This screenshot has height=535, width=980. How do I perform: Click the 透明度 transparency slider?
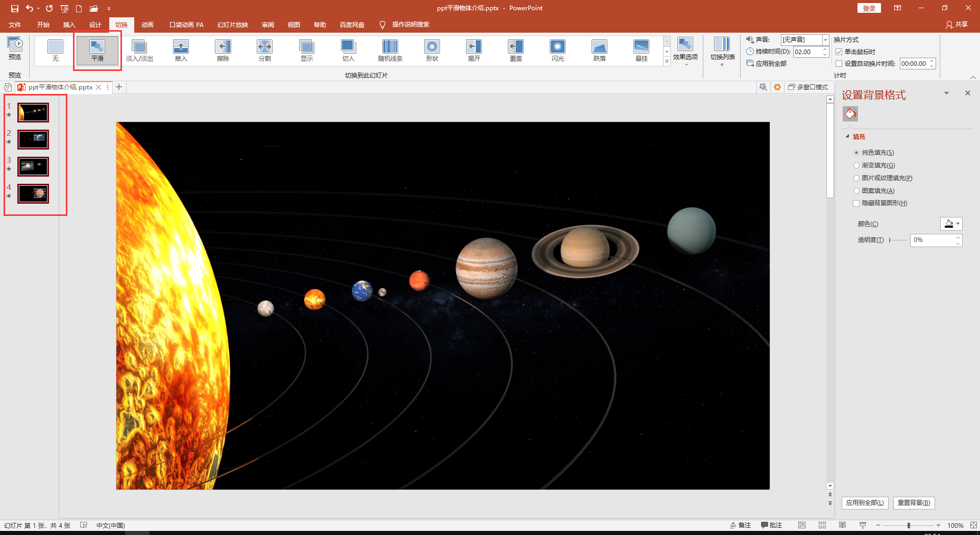click(x=898, y=240)
